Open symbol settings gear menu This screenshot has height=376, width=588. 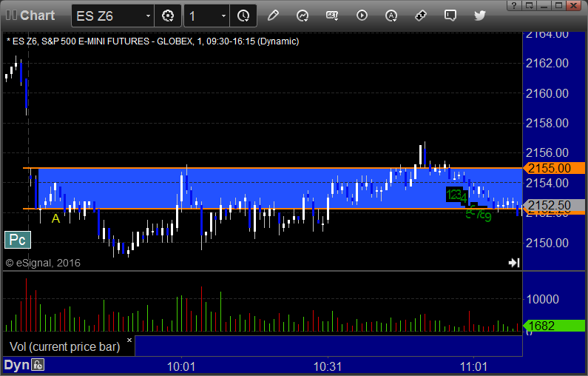pos(168,16)
